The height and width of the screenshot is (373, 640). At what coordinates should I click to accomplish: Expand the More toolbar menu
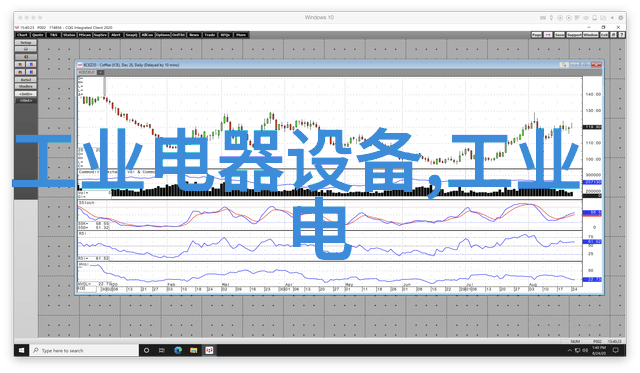pyautogui.click(x=241, y=35)
